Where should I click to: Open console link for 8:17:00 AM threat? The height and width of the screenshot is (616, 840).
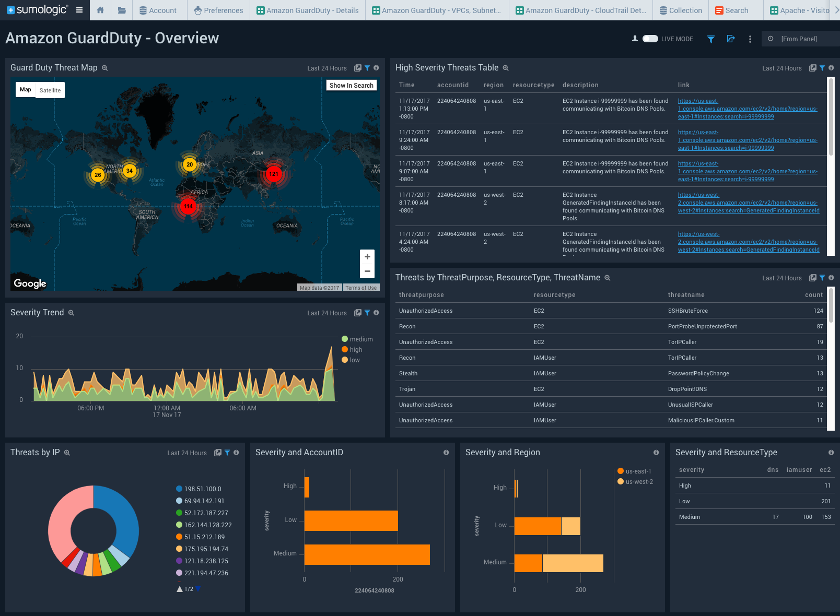click(749, 203)
